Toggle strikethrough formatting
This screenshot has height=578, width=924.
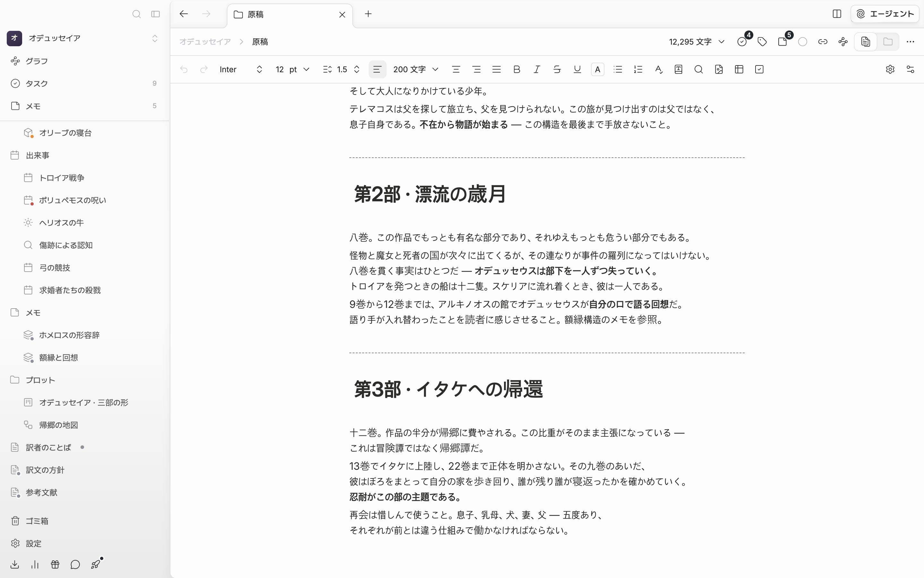click(x=557, y=69)
